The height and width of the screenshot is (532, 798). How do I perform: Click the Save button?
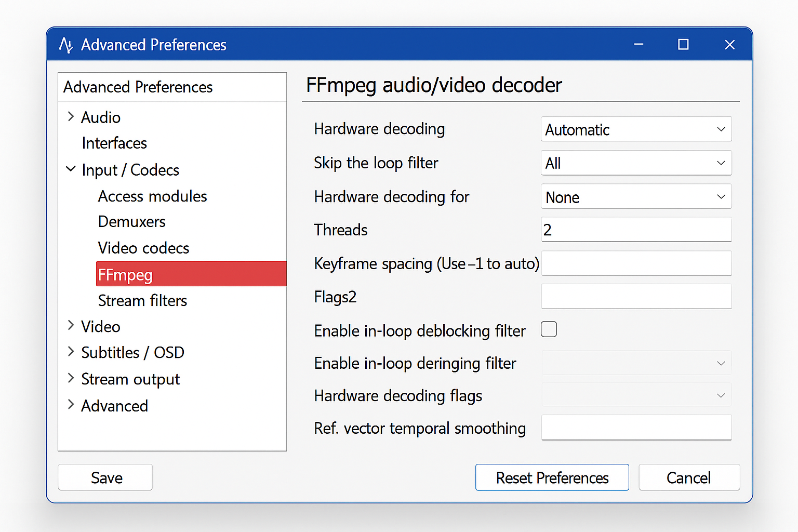(x=105, y=477)
